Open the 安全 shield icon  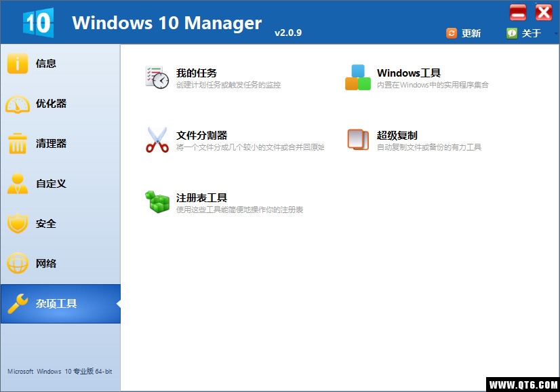coord(18,223)
